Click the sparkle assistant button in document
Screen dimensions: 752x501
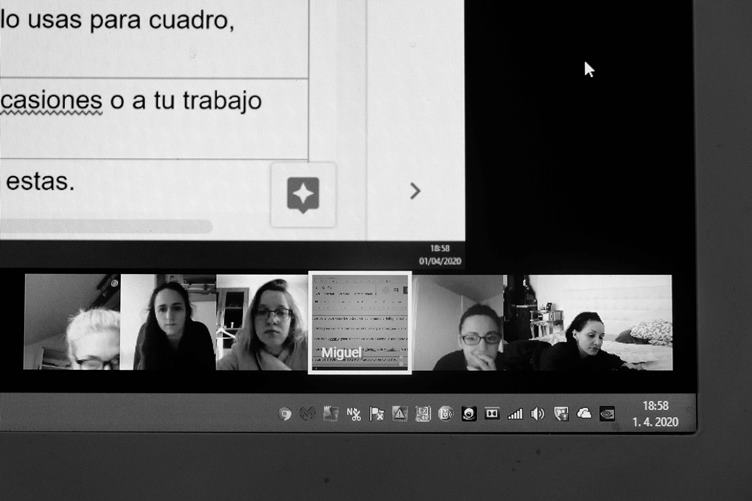click(x=303, y=194)
